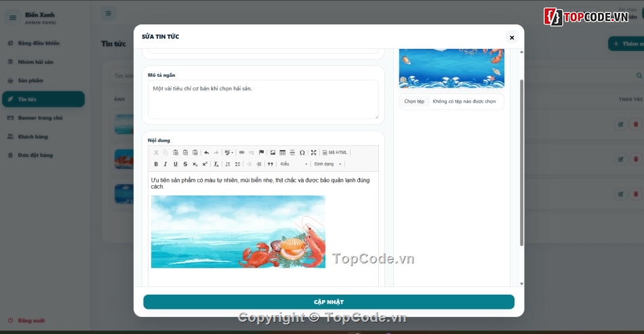The image size is (644, 334).
Task: Toggle superscript formatting
Action: click(205, 164)
